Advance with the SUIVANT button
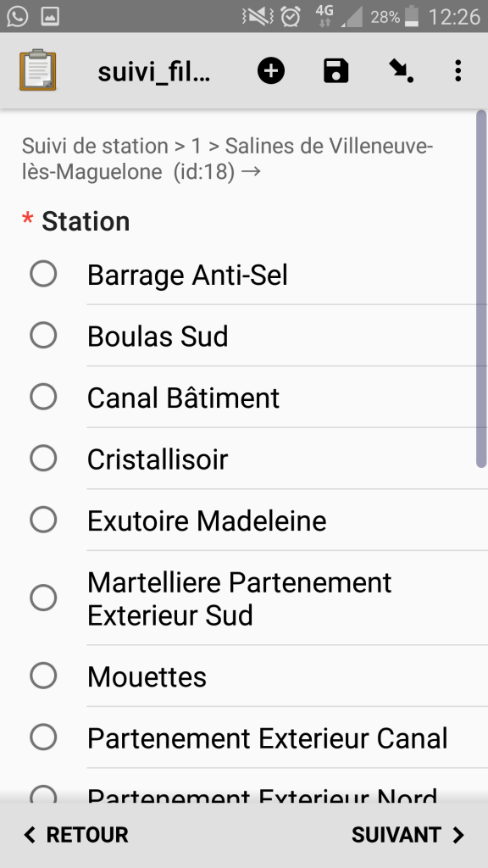The width and height of the screenshot is (488, 868). point(408,835)
